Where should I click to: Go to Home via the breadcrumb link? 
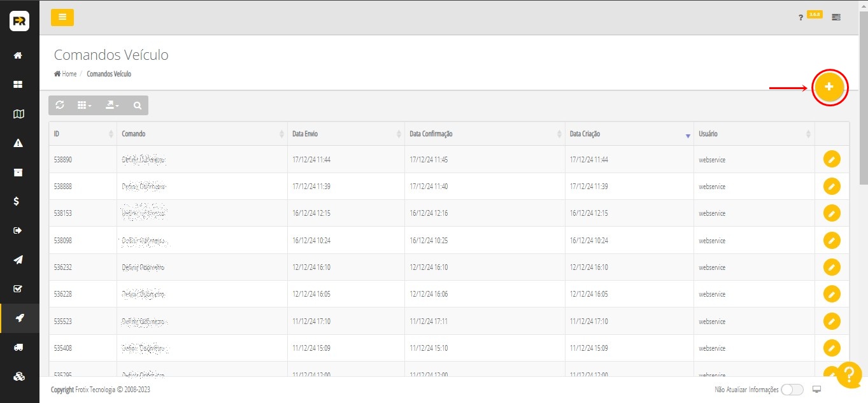click(x=66, y=74)
